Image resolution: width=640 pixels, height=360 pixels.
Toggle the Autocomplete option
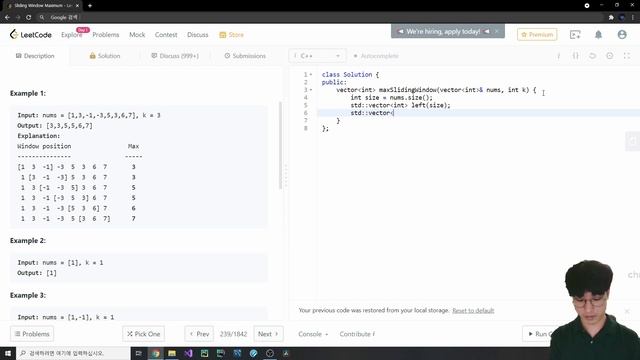pos(376,56)
